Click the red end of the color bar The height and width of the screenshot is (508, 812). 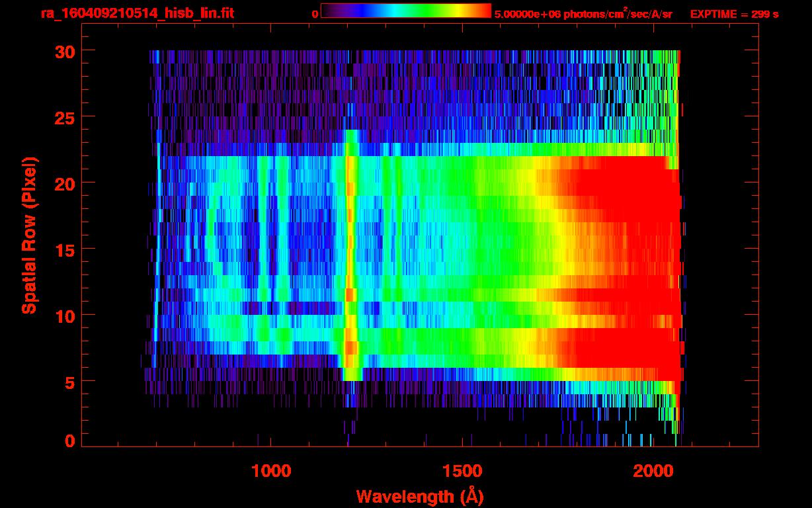pos(481,11)
